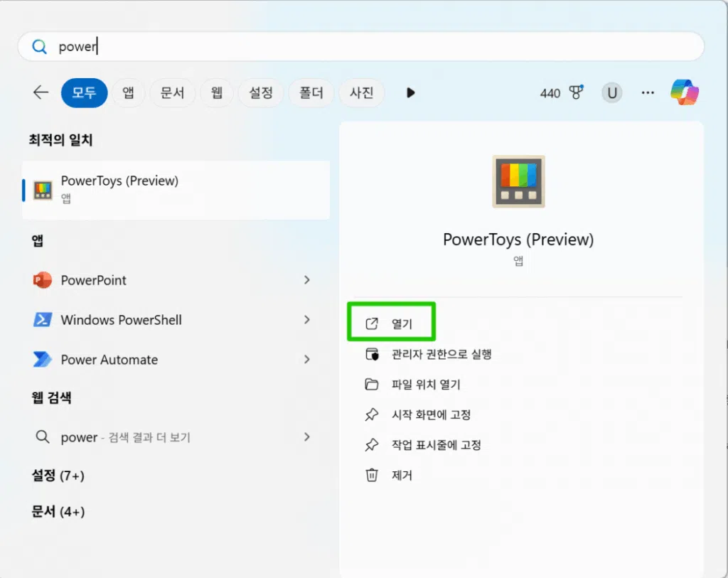Click the user account avatar U
The width and height of the screenshot is (728, 578).
tap(611, 92)
